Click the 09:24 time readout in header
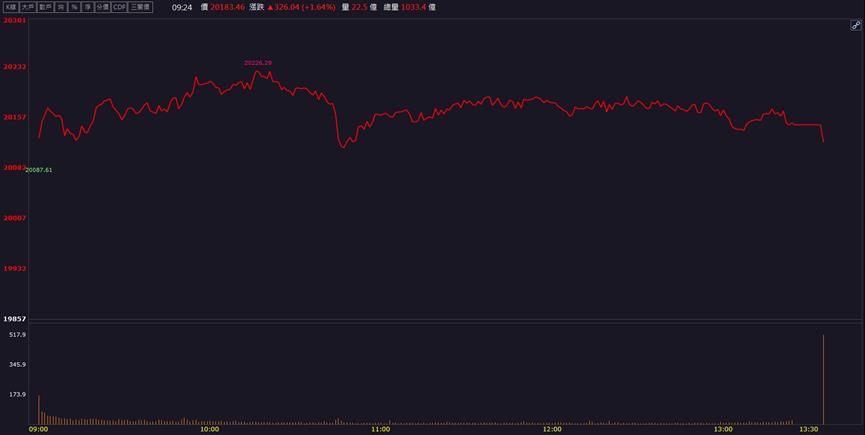Image resolution: width=865 pixels, height=435 pixels. click(x=181, y=8)
